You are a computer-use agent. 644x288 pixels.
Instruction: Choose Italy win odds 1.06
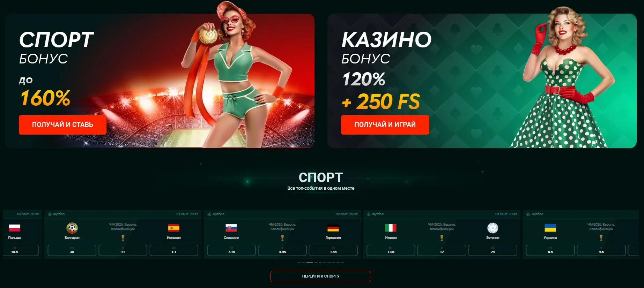[391, 250]
